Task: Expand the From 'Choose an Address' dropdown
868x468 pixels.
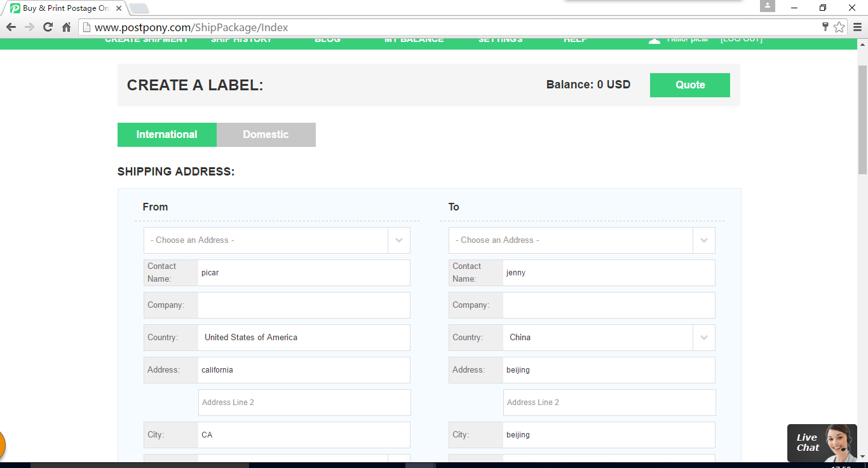Action: click(398, 240)
